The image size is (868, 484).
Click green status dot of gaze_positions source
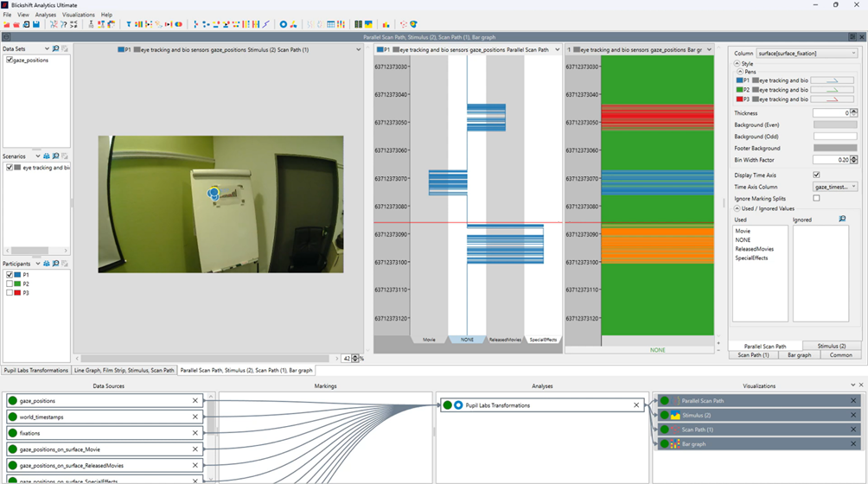[13, 400]
